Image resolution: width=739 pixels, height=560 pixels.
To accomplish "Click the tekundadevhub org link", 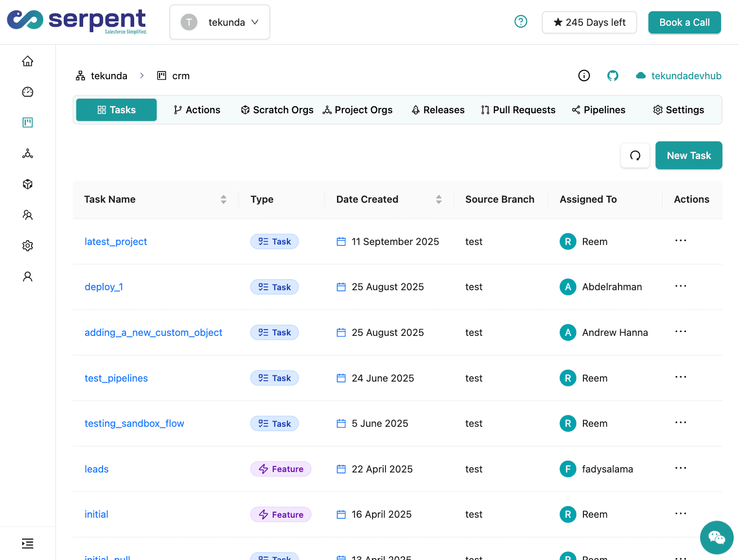I will point(686,76).
